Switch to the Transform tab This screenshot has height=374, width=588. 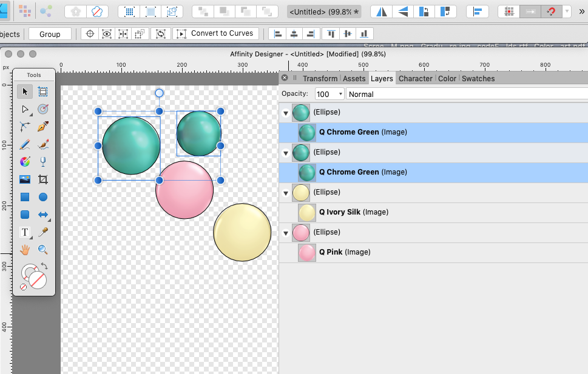320,78
